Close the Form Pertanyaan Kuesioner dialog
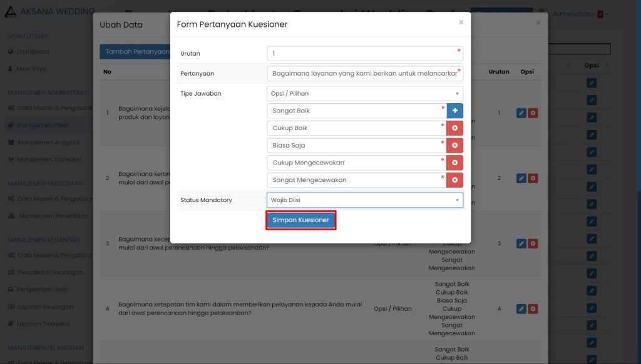Viewport: 641px width, 364px height. click(461, 23)
